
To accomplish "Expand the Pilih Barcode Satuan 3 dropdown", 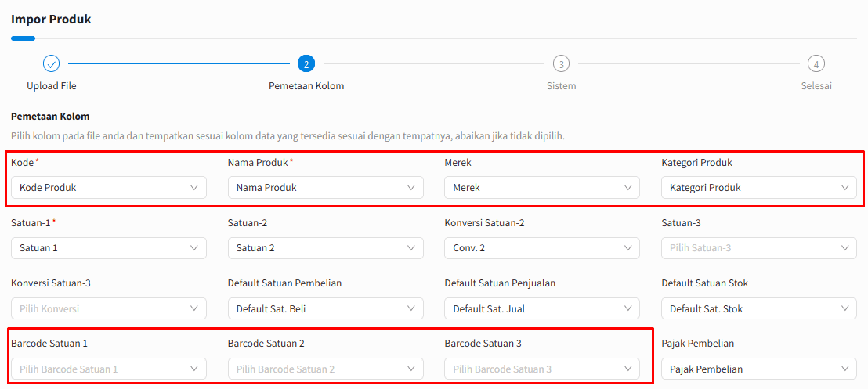I will pos(542,369).
